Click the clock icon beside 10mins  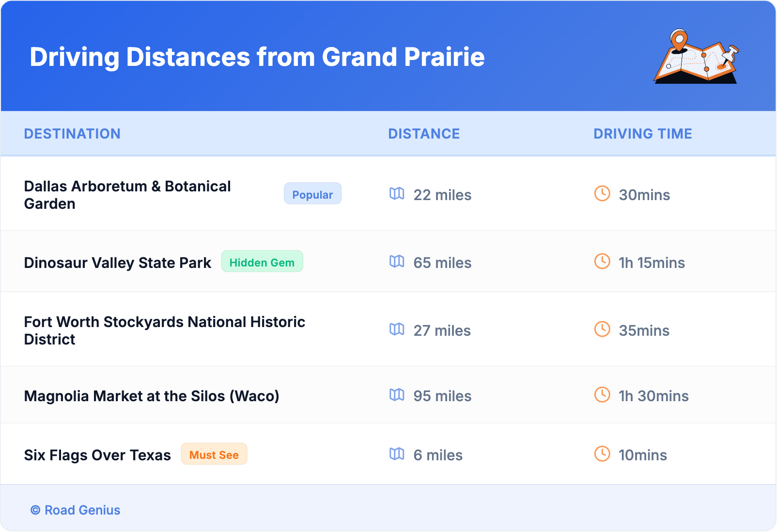(x=602, y=454)
